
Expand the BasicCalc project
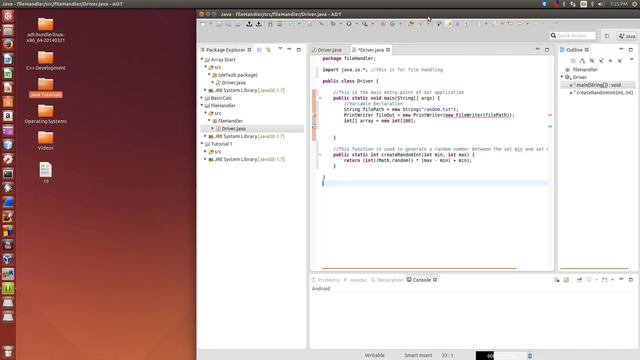click(202, 98)
